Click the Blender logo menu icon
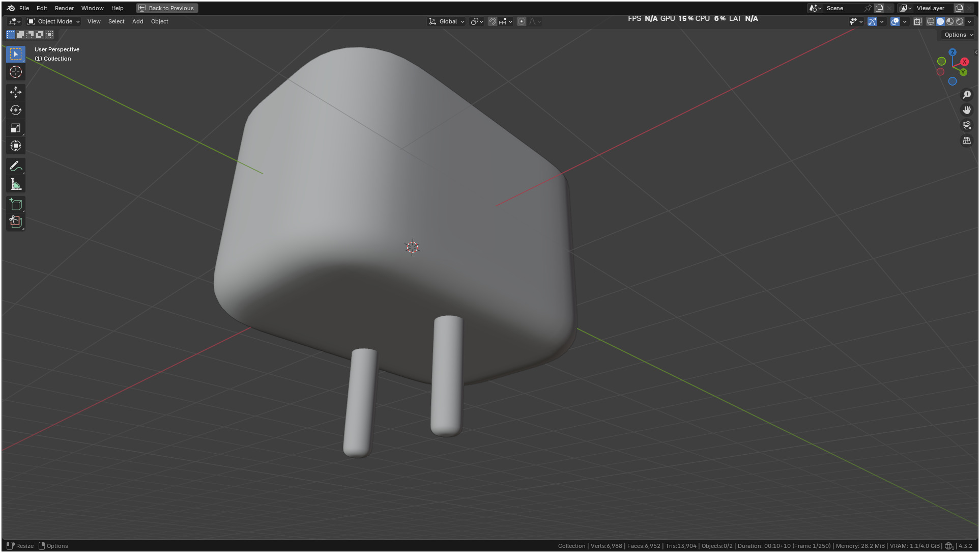The height and width of the screenshot is (553, 980). pyautogui.click(x=11, y=8)
